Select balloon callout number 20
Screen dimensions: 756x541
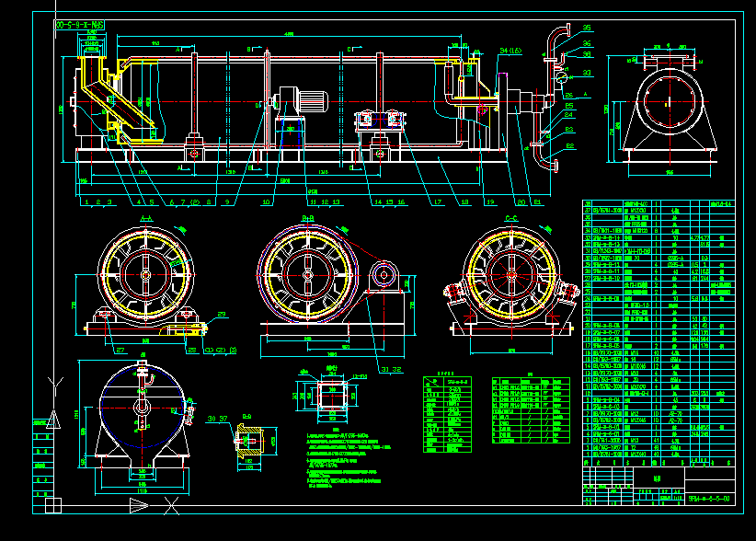coord(521,202)
